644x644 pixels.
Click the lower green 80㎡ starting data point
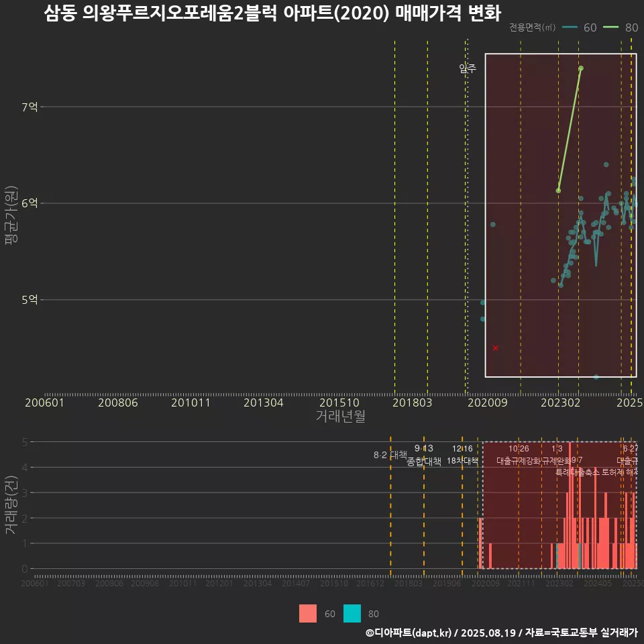click(x=558, y=191)
